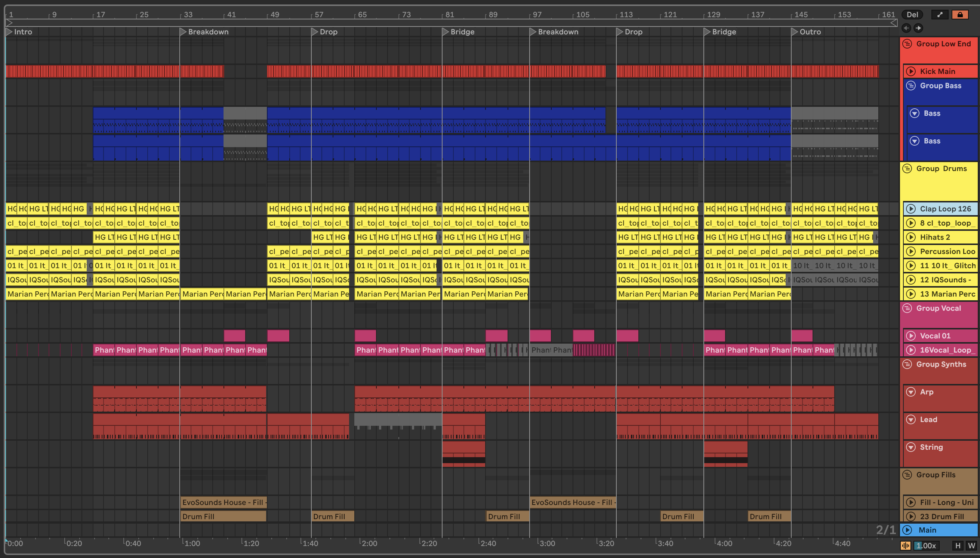Unfold the 23 Drum Fill track icon

pos(911,517)
